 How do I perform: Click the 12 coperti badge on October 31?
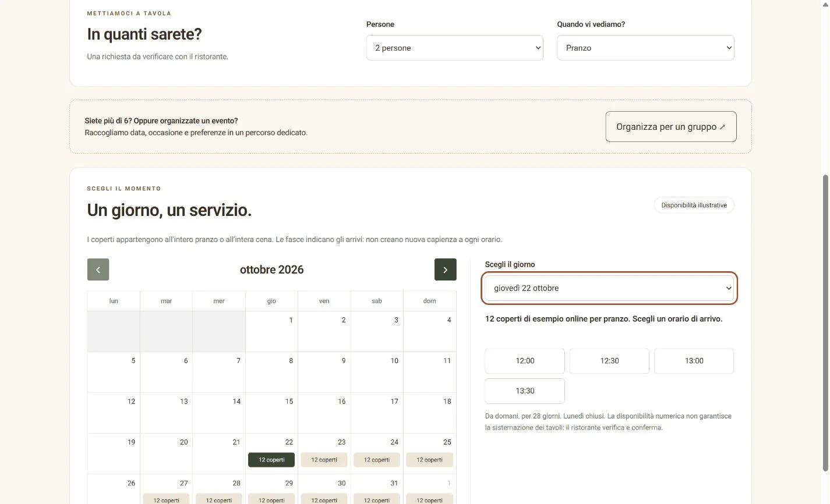click(377, 499)
